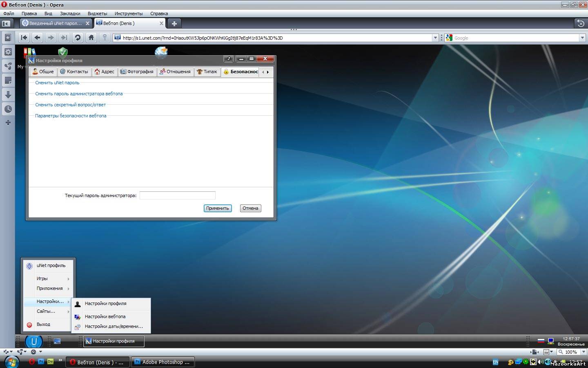Go back with the Back arrow
The image size is (588, 368).
coord(38,38)
